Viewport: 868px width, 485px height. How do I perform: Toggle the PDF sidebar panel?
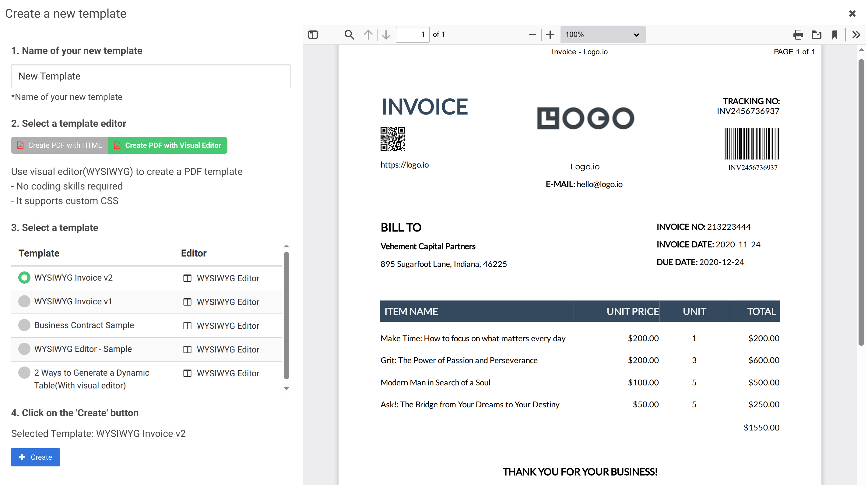[x=313, y=34]
